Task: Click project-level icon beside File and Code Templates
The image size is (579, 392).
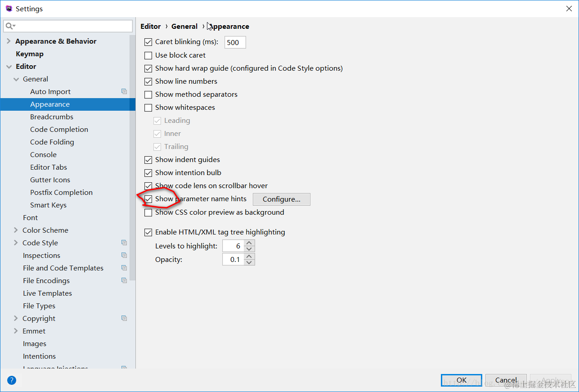Action: click(x=124, y=268)
